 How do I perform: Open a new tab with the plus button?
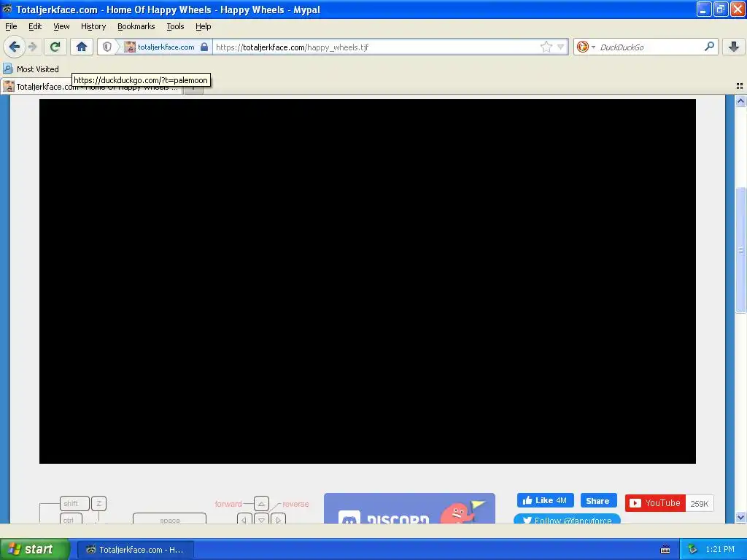coord(193,87)
